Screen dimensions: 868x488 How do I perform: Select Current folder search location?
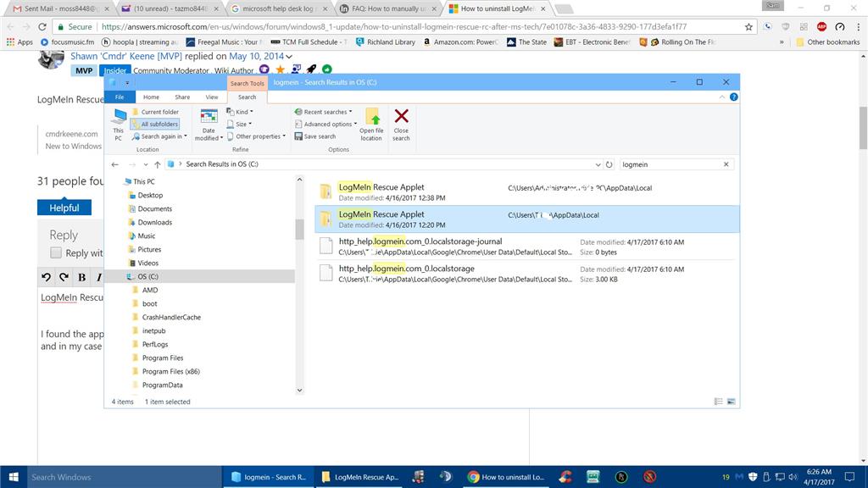click(x=155, y=112)
